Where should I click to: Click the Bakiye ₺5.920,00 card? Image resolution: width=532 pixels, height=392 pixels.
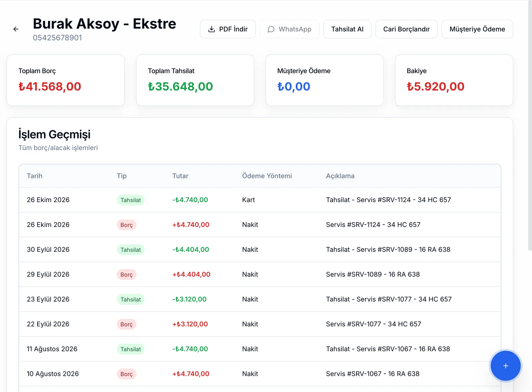454,80
